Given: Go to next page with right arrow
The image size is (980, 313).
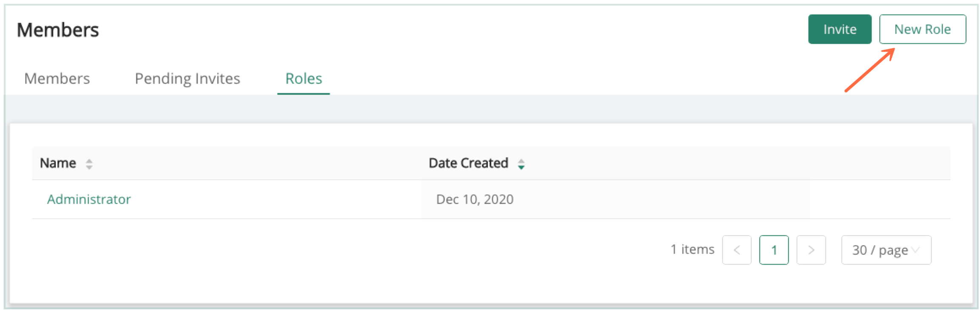Looking at the screenshot, I should pyautogui.click(x=811, y=250).
